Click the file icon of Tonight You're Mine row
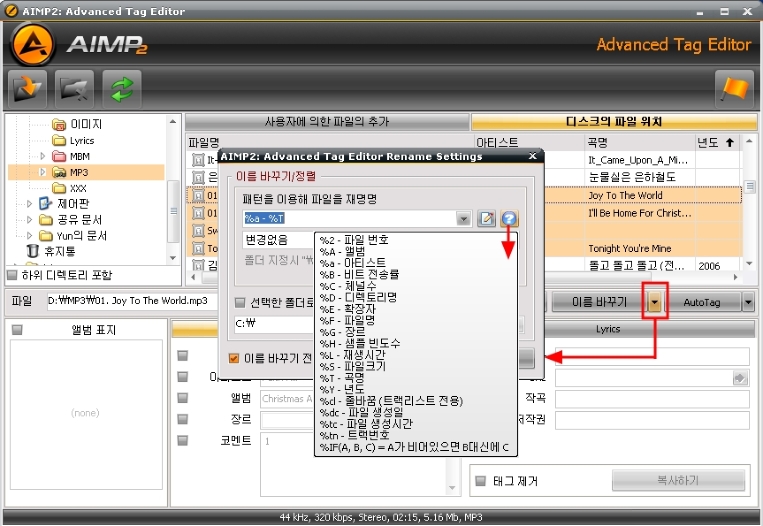Viewport: 763px width, 526px height. click(198, 249)
